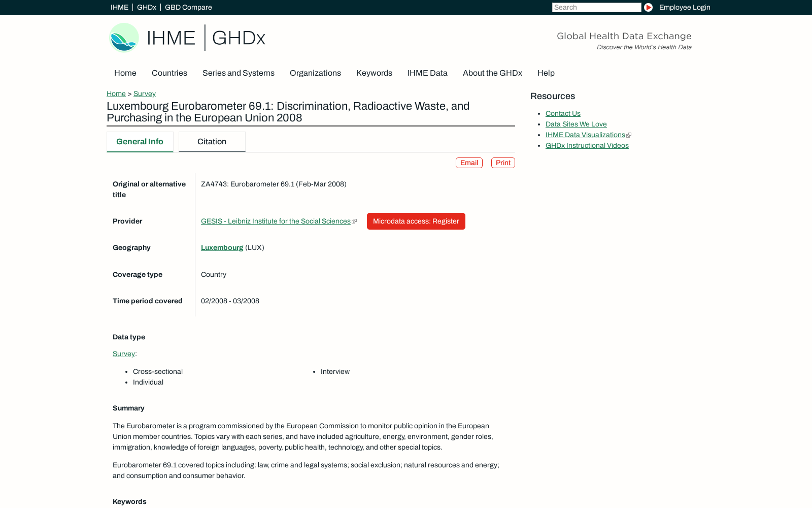Click the red search submit arrow icon
This screenshot has height=508, width=812.
point(648,7)
